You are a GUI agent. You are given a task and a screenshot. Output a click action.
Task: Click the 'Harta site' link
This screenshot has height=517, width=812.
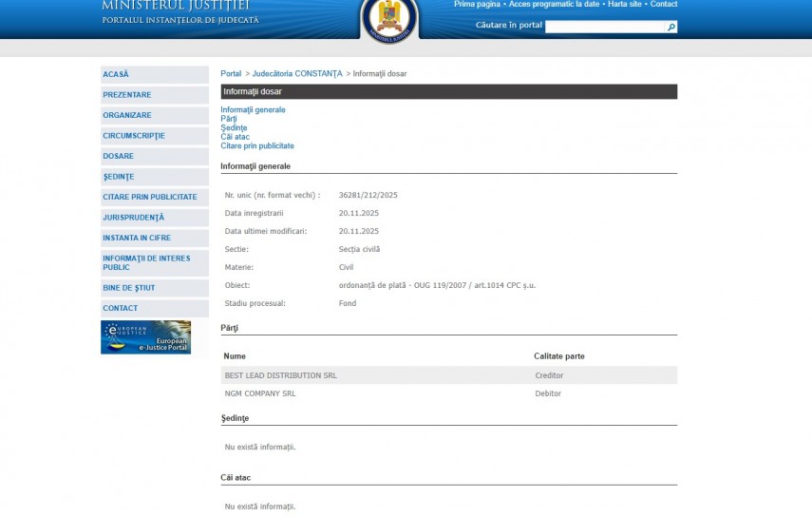[624, 5]
